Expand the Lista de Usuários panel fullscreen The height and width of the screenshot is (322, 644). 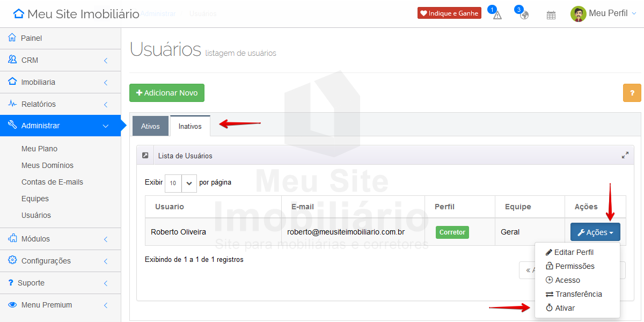coord(625,156)
